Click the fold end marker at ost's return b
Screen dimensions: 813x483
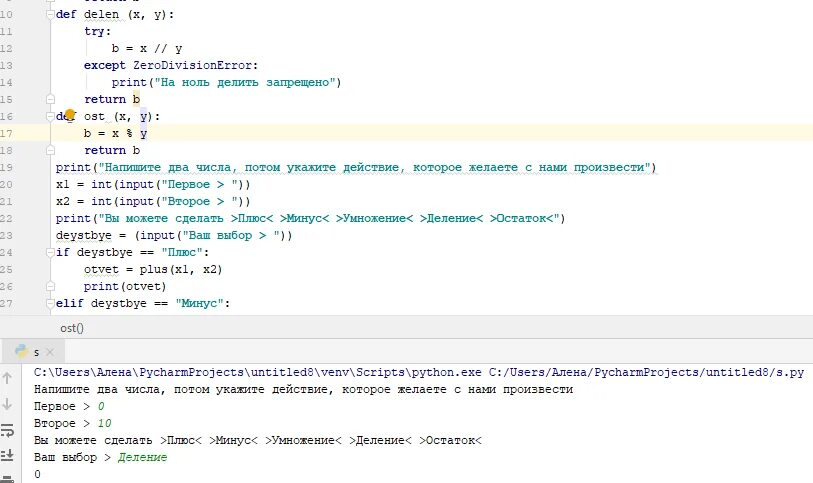[x=50, y=150]
